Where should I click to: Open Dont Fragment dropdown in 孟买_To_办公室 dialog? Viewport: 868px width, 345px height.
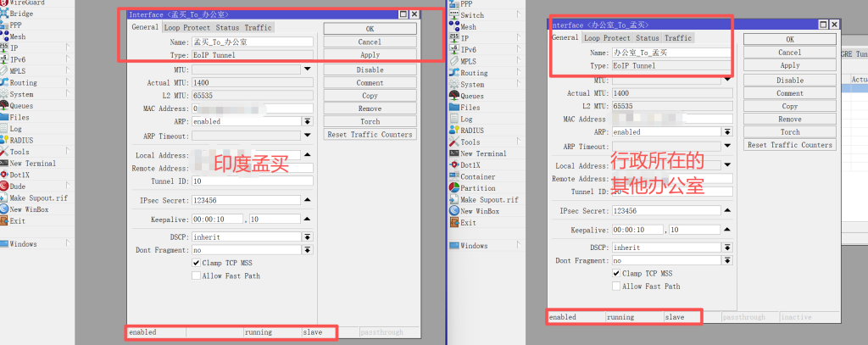[307, 250]
